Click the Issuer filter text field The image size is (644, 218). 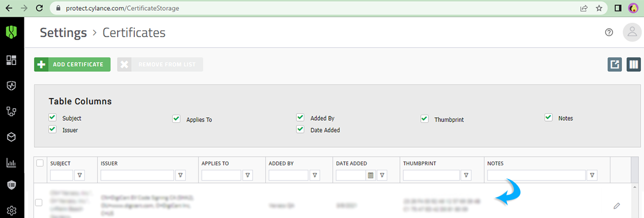pos(137,175)
